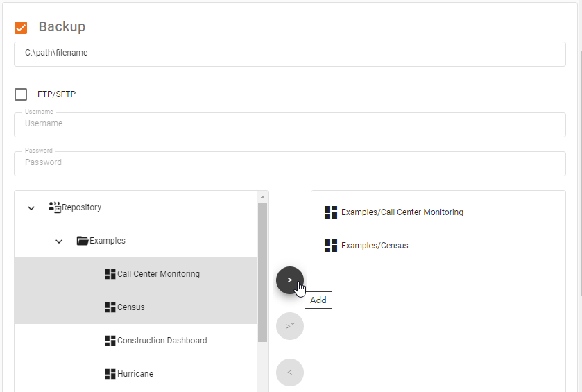Screen dimensions: 582x392
Task: Focus the Password field
Action: pos(290,164)
